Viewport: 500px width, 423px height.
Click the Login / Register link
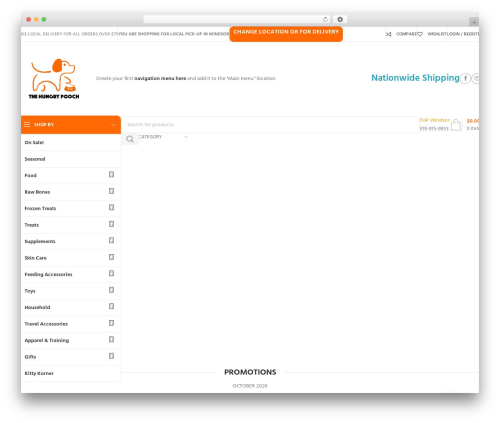[x=462, y=34]
